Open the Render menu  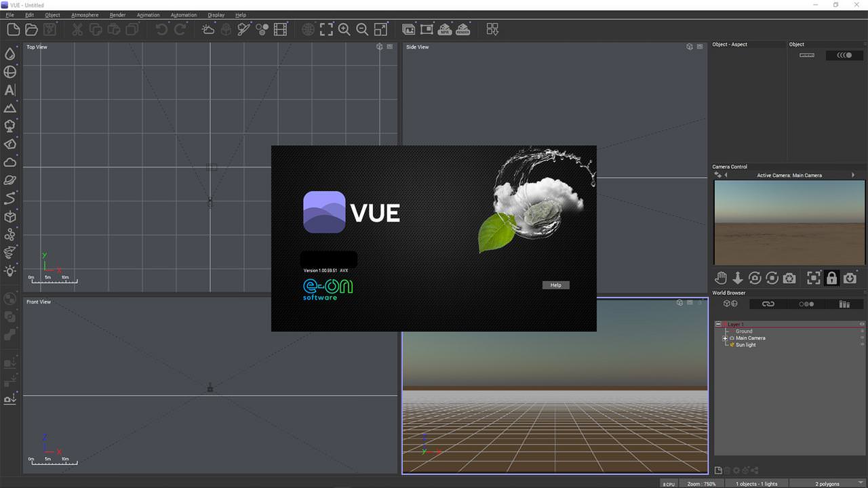117,15
